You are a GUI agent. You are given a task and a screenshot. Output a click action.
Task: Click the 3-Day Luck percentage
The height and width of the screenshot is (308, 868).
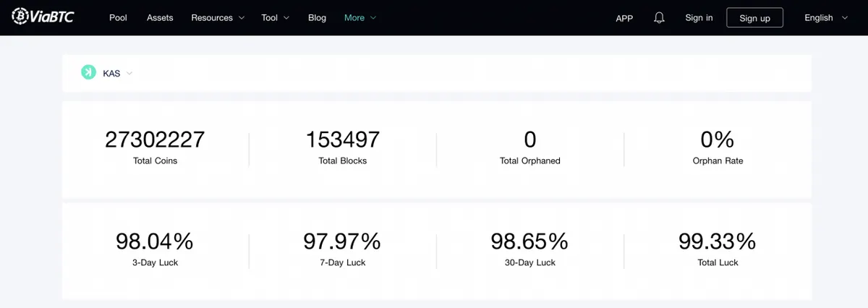point(155,241)
